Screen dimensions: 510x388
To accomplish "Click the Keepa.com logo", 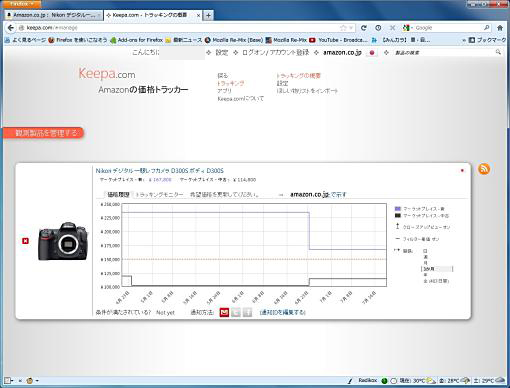I will pos(107,74).
